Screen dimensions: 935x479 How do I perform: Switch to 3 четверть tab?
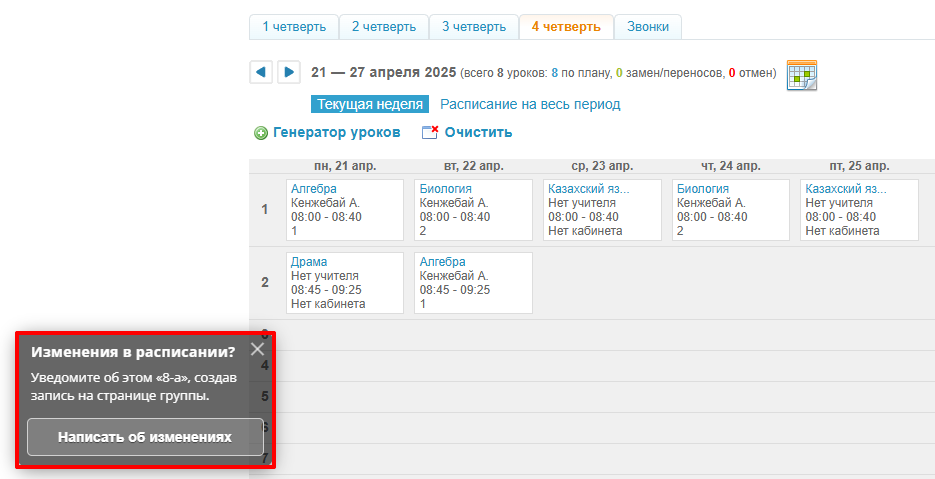click(473, 27)
